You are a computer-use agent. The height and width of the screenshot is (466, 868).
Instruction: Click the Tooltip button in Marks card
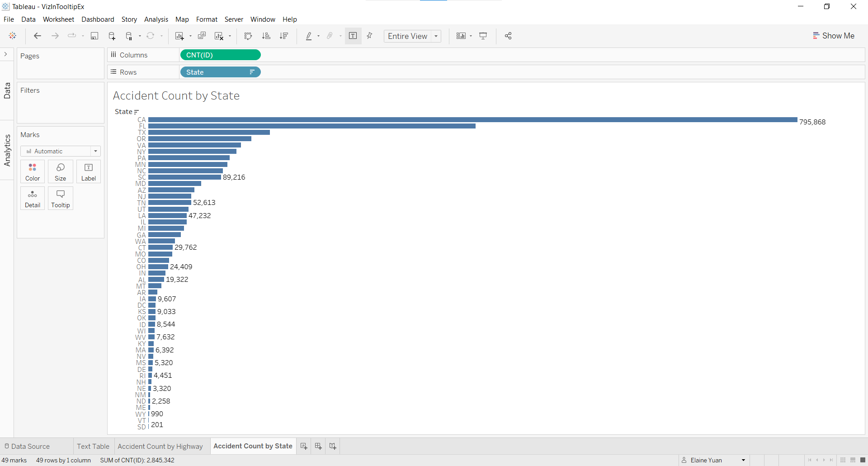coord(61,199)
